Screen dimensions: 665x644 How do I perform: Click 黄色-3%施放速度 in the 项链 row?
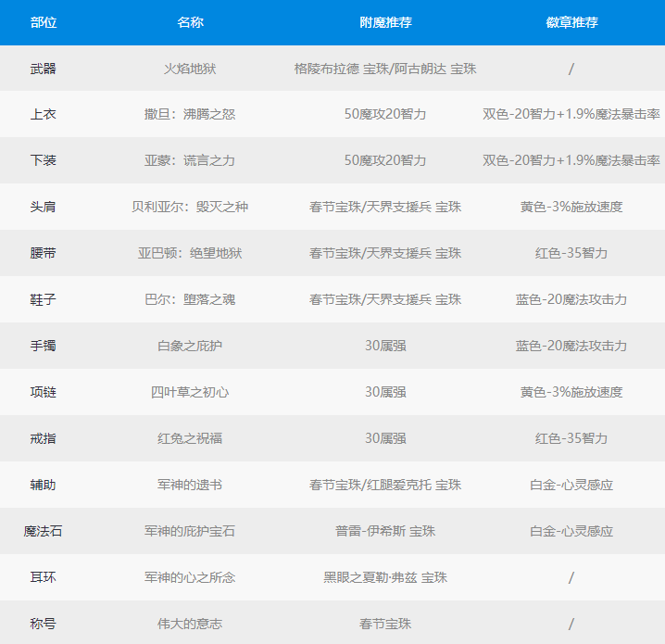(x=571, y=392)
